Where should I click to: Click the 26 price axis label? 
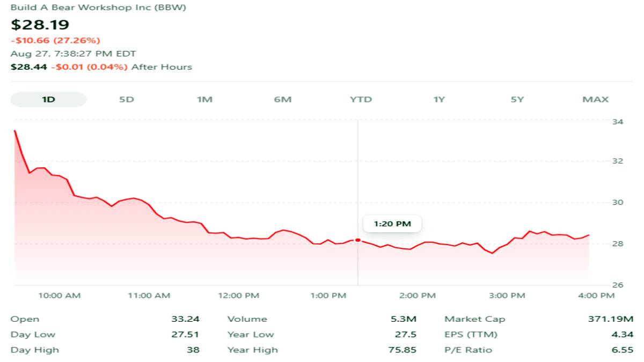tap(618, 285)
